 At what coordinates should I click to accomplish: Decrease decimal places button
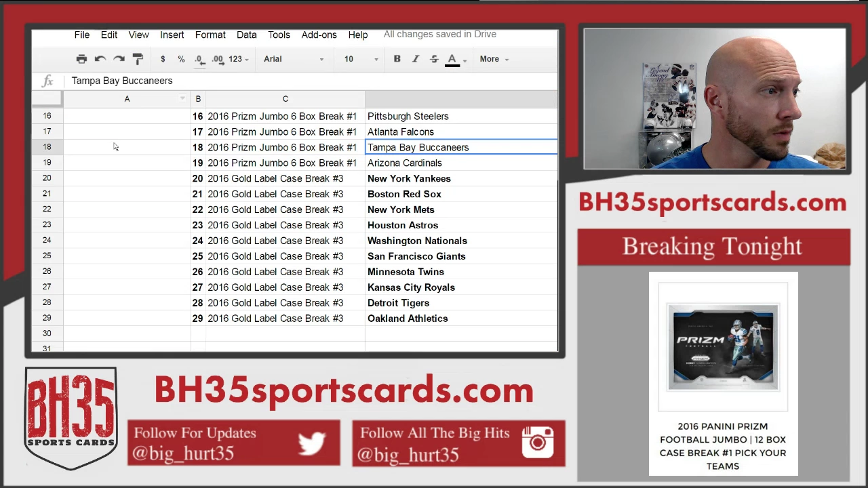[x=199, y=59]
